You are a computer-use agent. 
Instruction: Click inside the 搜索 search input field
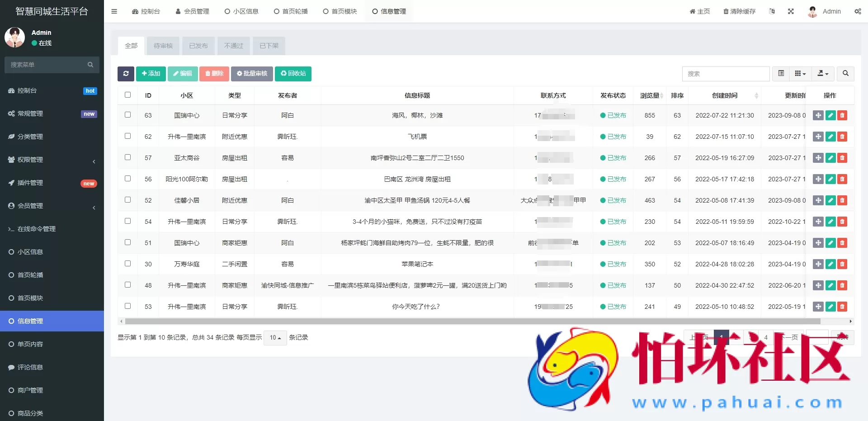pos(726,74)
